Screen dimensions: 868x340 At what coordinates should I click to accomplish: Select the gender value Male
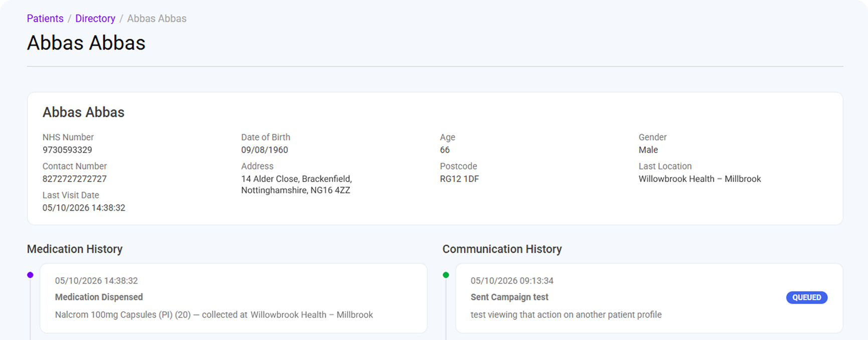648,150
